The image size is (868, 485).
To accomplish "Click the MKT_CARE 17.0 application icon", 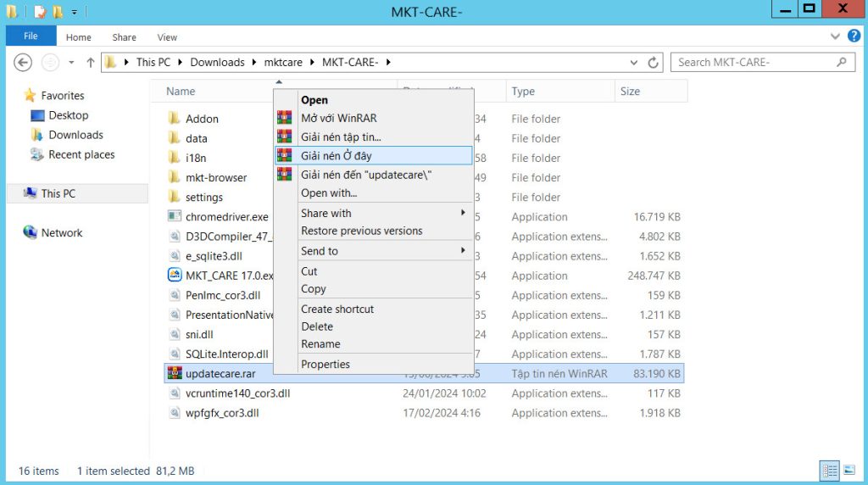I will click(x=175, y=275).
